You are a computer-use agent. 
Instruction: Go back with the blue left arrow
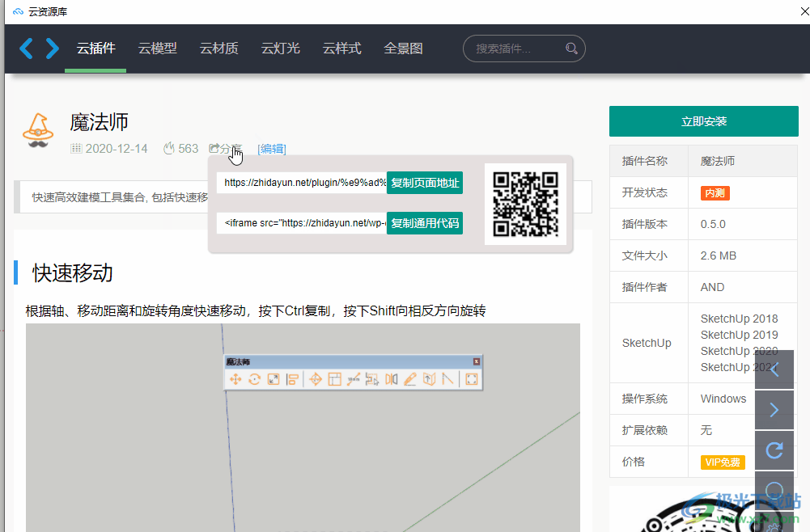tap(27, 49)
